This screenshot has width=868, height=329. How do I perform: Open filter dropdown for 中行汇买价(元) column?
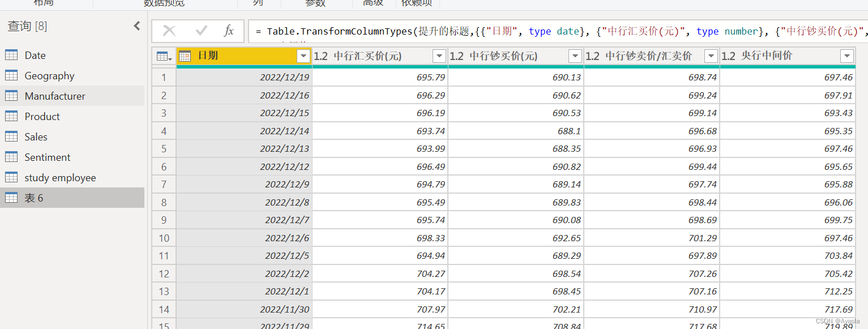coord(439,56)
